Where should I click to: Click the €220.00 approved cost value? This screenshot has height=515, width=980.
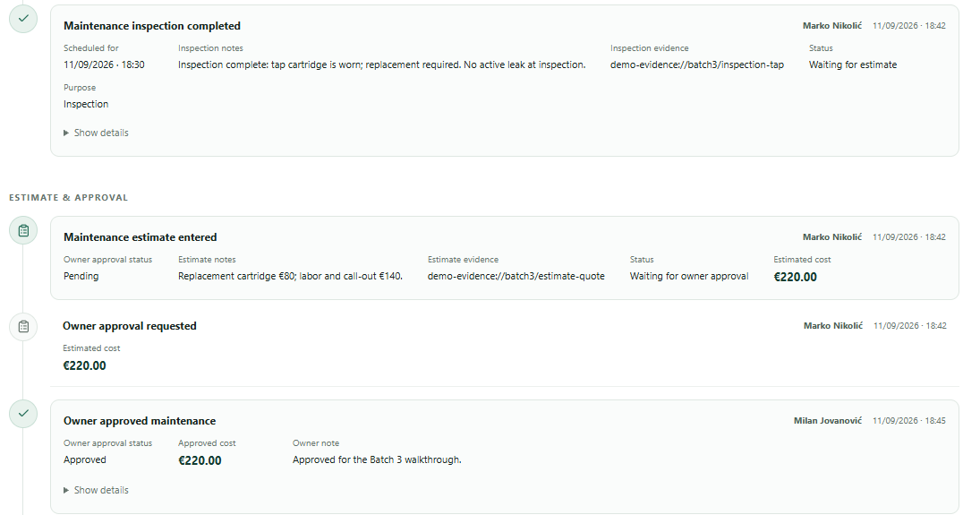[200, 460]
